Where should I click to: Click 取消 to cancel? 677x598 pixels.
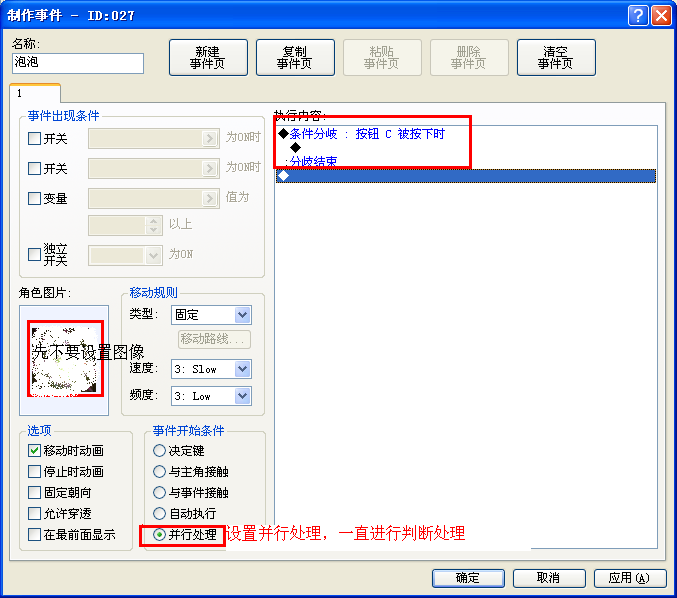tap(549, 578)
